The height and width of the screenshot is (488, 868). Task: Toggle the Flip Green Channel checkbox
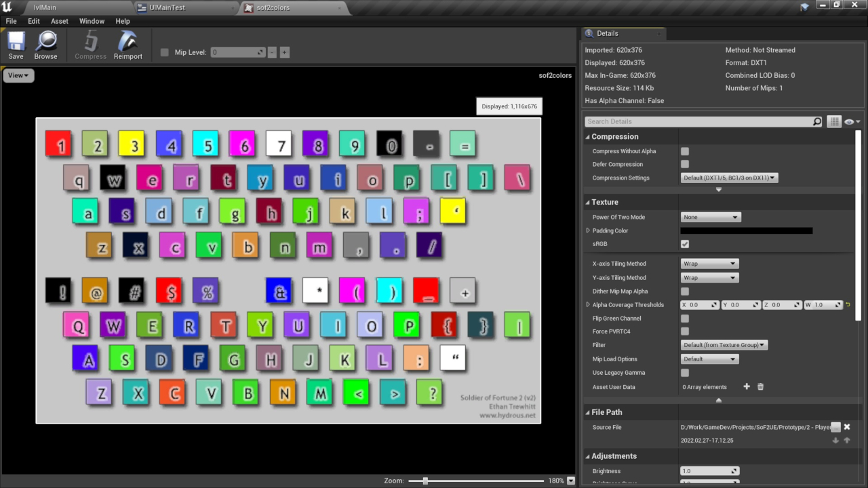click(x=685, y=319)
